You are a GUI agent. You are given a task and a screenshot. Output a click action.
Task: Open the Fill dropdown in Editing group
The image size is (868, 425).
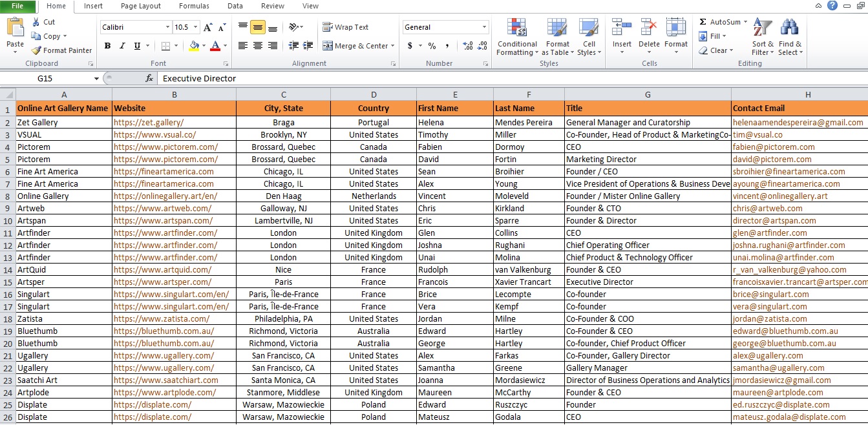tap(713, 36)
